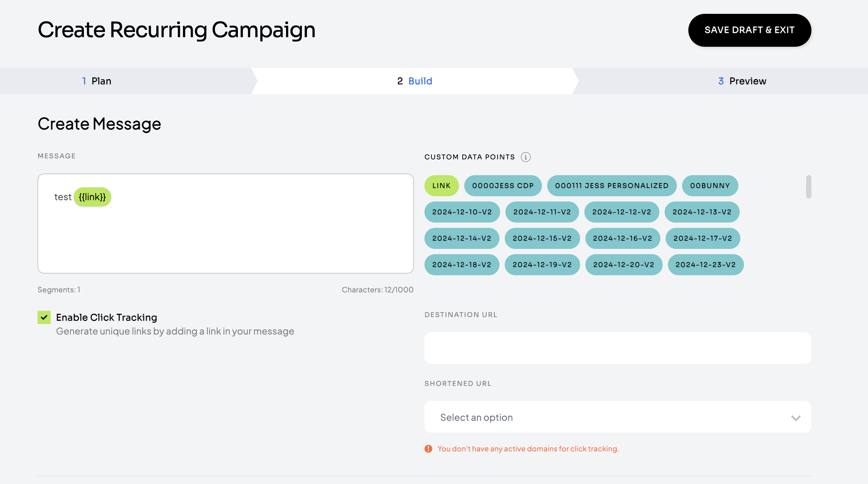Insert the LINK data point chip
Image resolution: width=868 pixels, height=484 pixels.
441,185
